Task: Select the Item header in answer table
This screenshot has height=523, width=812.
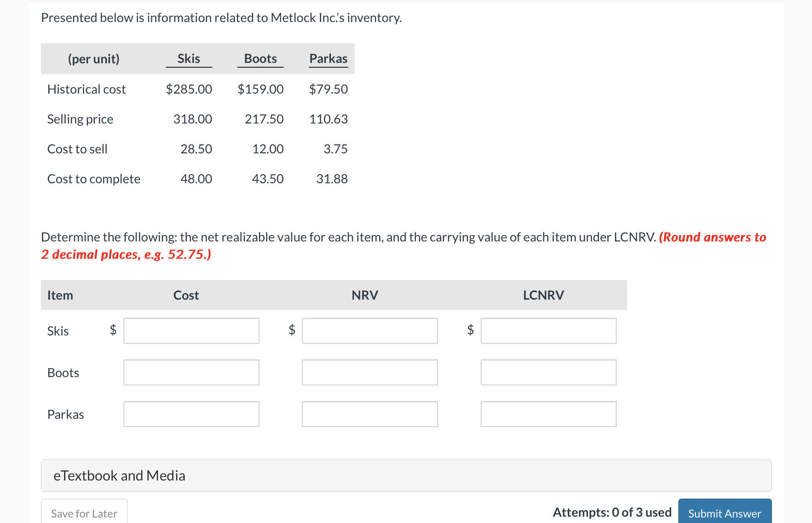Action: click(x=60, y=295)
